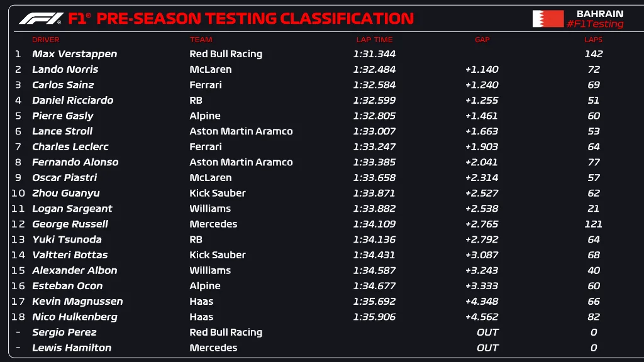Sort by the LAP TIME column header
The width and height of the screenshot is (644, 362).
click(x=374, y=40)
